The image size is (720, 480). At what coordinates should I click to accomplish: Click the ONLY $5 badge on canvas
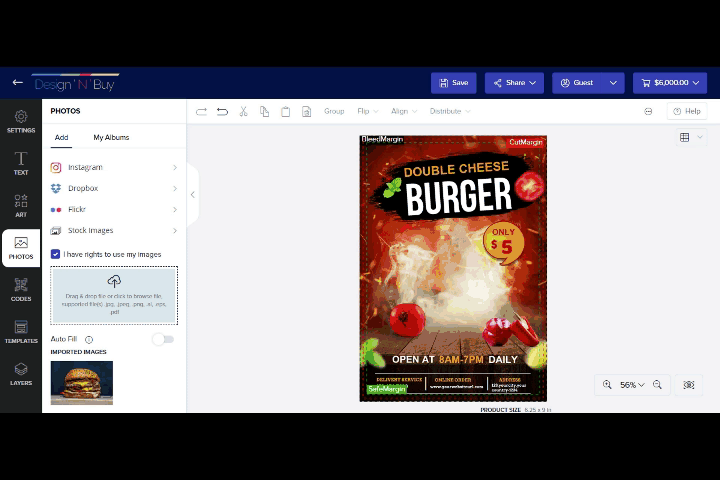tap(503, 242)
